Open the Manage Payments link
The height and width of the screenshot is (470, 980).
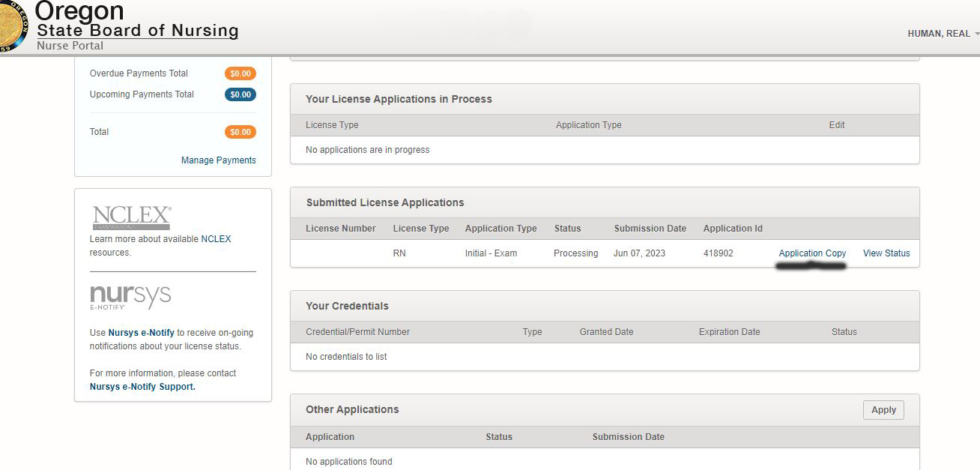218,160
